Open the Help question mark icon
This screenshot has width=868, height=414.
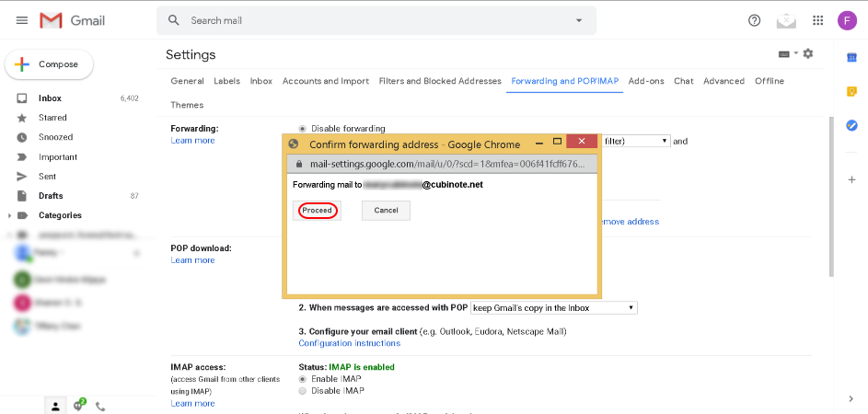point(754,20)
